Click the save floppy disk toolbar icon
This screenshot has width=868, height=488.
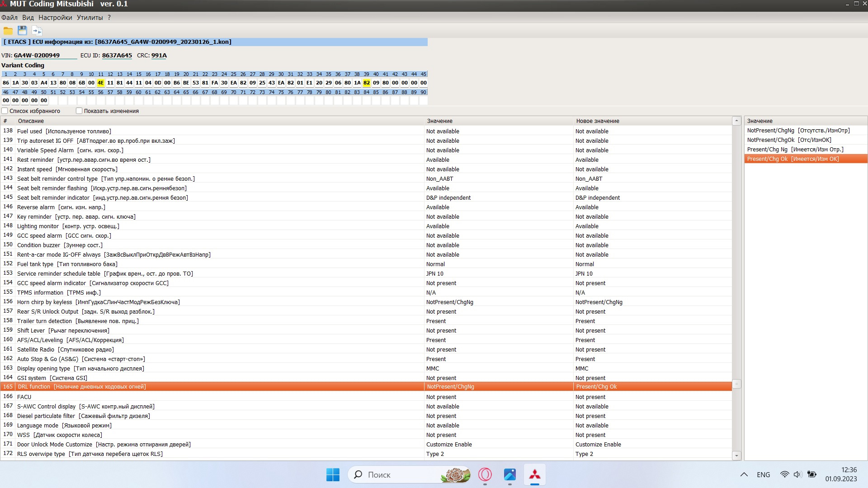22,30
